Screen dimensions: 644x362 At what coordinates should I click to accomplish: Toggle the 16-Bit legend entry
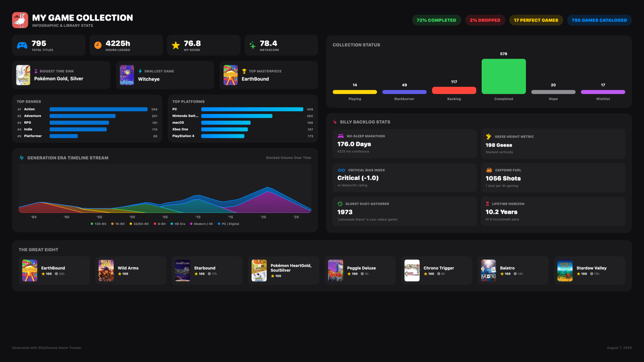tap(118, 224)
